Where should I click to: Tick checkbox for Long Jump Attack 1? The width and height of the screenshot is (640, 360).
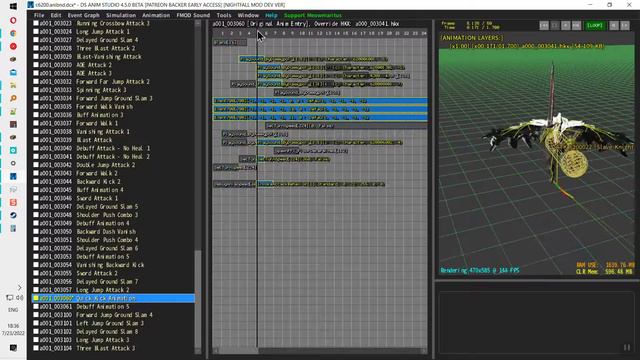point(36,31)
